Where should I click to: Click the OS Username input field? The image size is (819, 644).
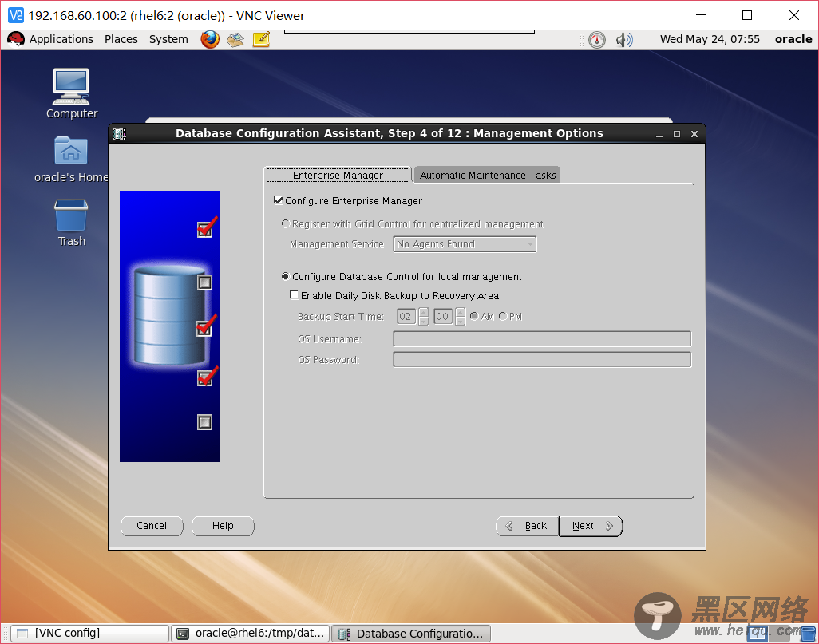[x=542, y=338]
